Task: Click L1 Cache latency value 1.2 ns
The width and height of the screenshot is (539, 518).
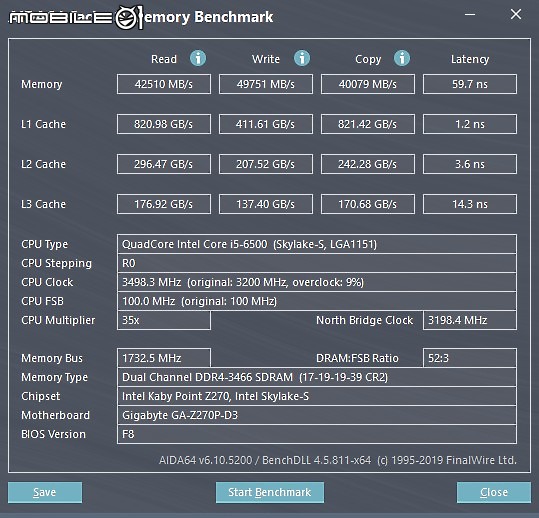Action: coord(470,124)
